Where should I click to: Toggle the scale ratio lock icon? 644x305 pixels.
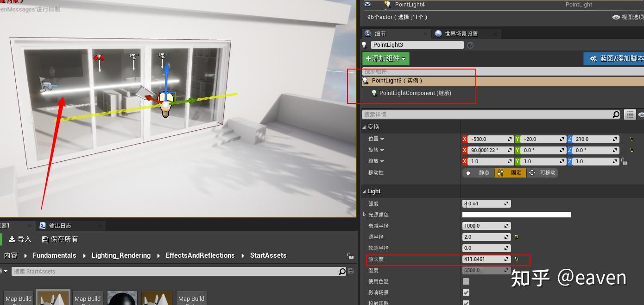tap(625, 161)
